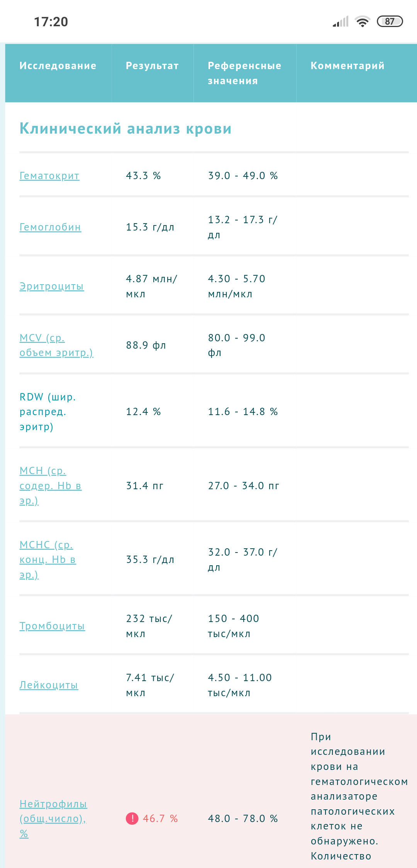Viewport: 417px width, 868px height.
Task: Open the Лейкоциты link
Action: pos(49,685)
